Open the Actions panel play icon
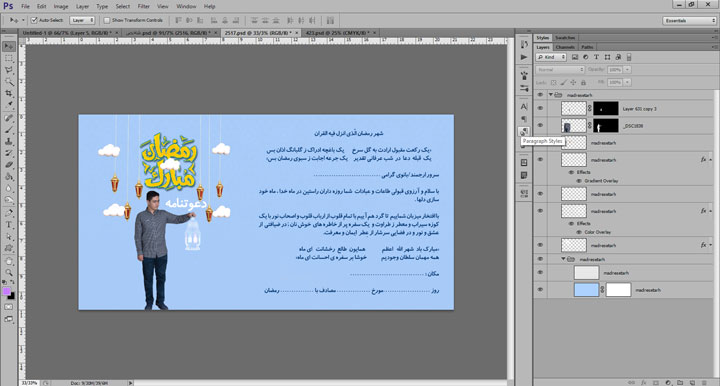 524,57
